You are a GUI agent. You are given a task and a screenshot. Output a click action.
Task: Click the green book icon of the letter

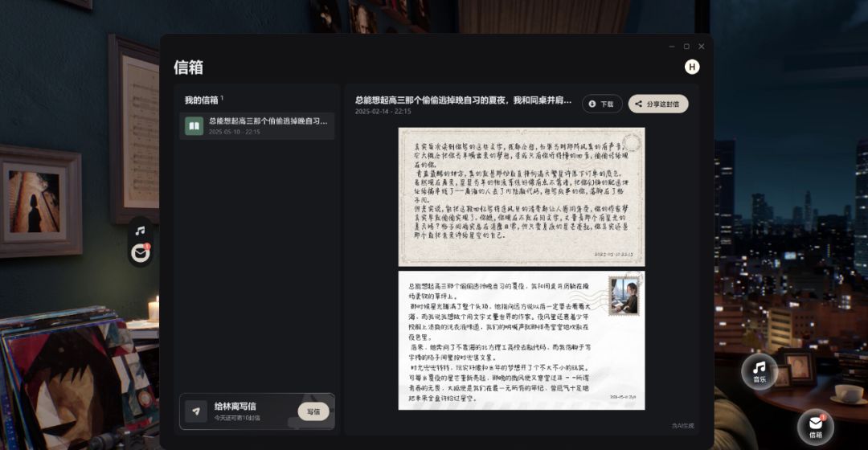pos(194,126)
